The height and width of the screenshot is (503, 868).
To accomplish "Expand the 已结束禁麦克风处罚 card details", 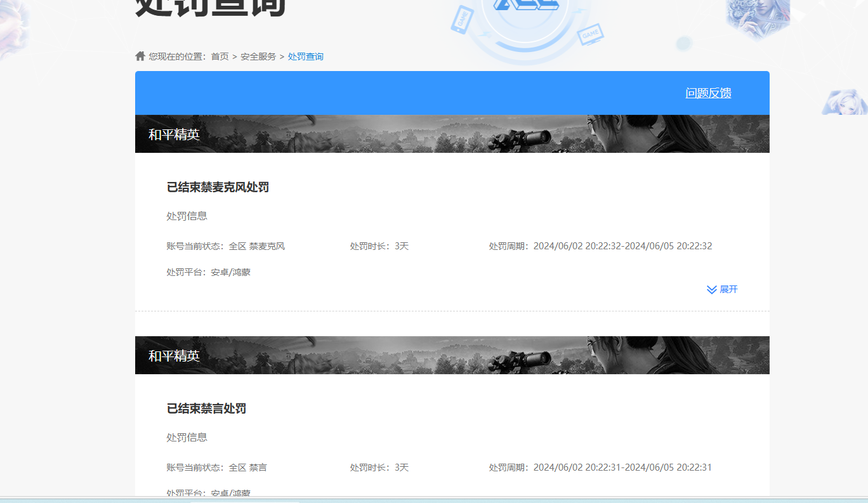I will click(x=722, y=289).
